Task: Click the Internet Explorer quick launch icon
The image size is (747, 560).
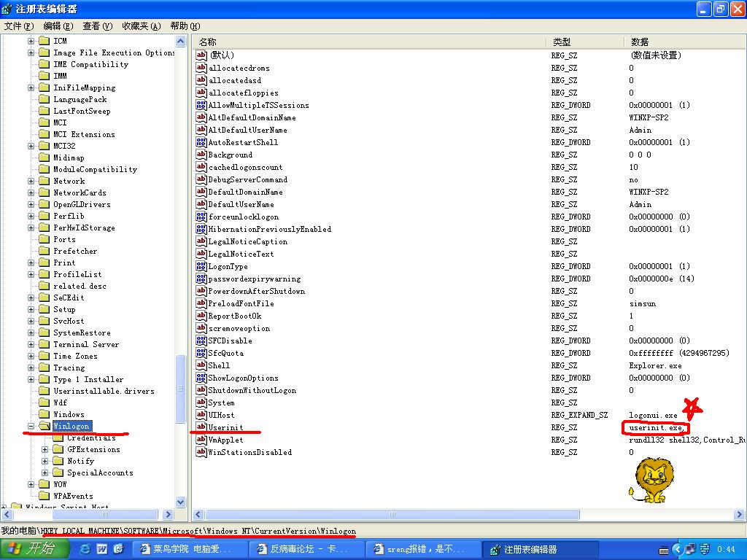Action: (x=86, y=549)
